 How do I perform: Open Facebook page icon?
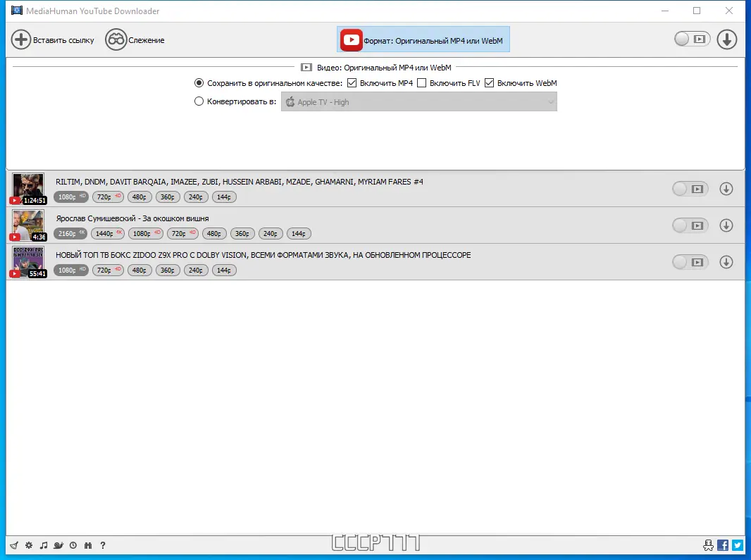pyautogui.click(x=723, y=545)
